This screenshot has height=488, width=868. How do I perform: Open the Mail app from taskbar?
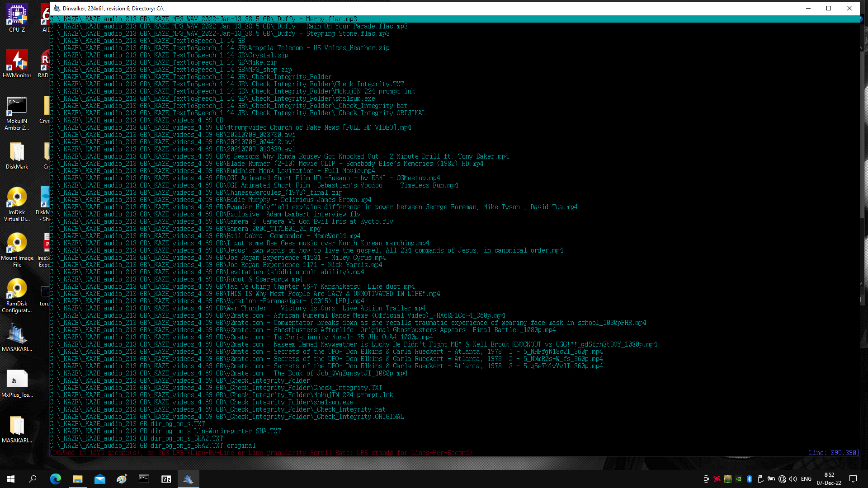99,479
